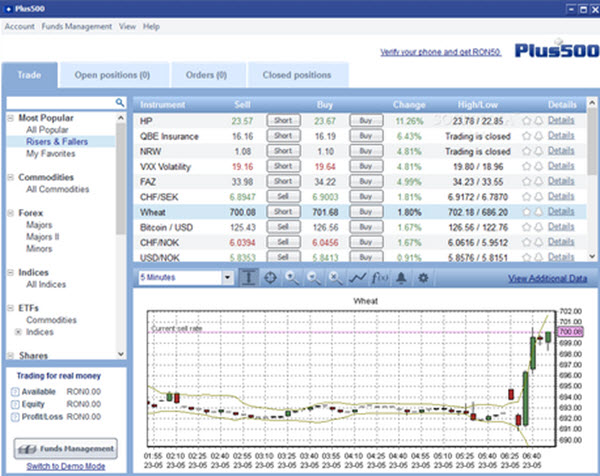This screenshot has height=476, width=600.
Task: Favorite Bitcoin / USD with star
Action: pos(527,227)
